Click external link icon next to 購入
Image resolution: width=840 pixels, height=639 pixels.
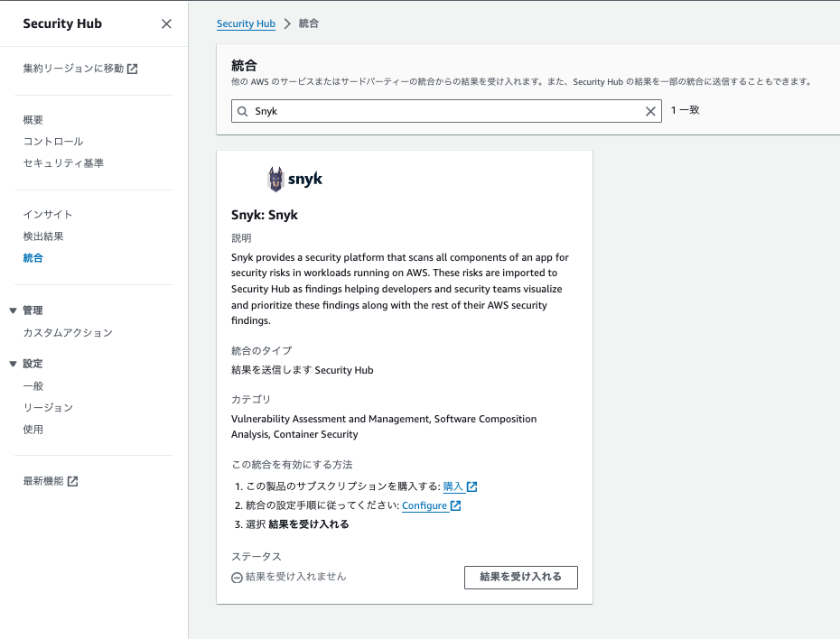(x=472, y=487)
